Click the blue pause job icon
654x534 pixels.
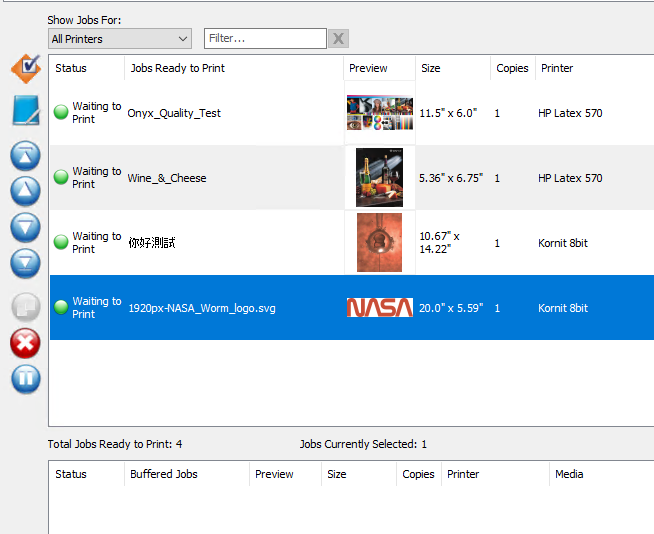[25, 379]
